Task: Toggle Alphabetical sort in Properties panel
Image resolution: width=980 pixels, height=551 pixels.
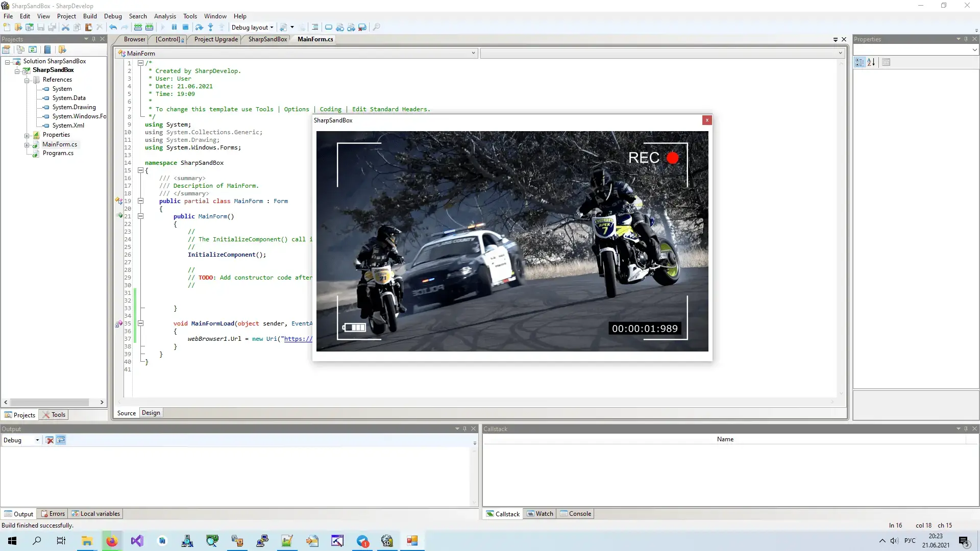Action: point(871,62)
